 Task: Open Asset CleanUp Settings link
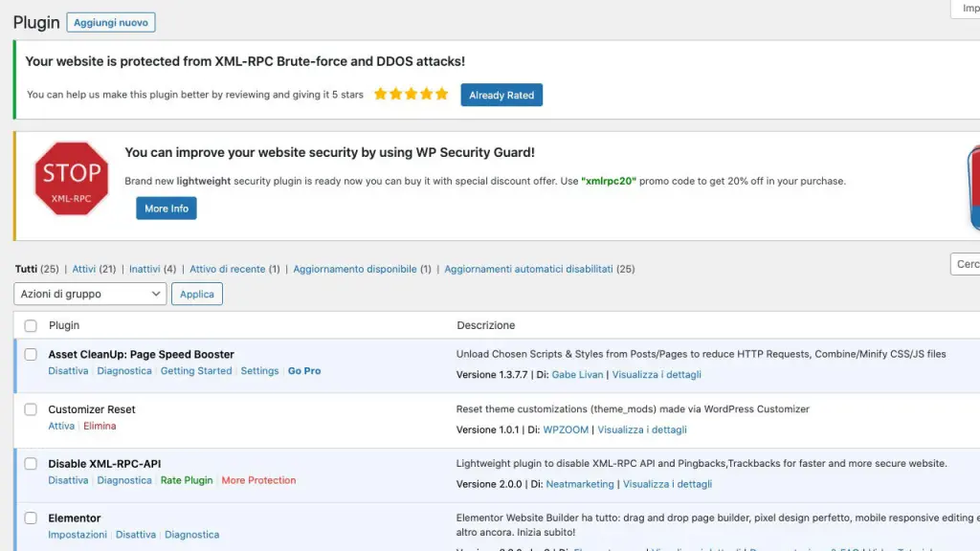[x=259, y=370]
